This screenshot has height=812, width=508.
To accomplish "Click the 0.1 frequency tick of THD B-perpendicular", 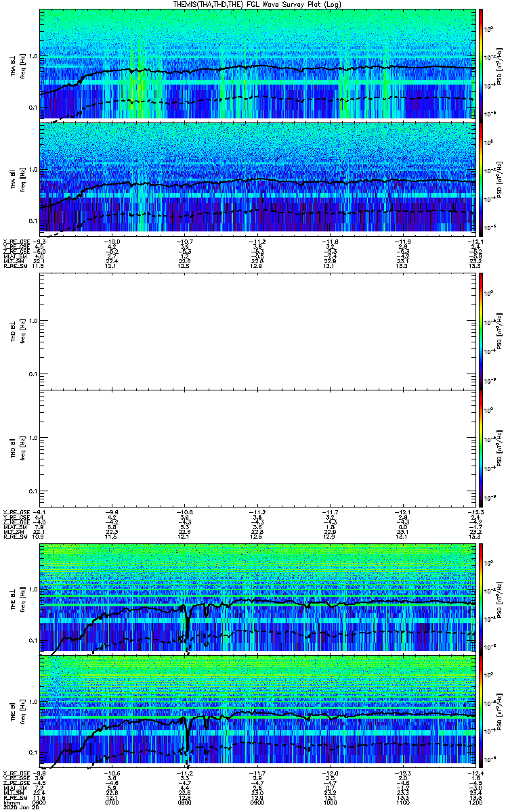I will [x=33, y=374].
